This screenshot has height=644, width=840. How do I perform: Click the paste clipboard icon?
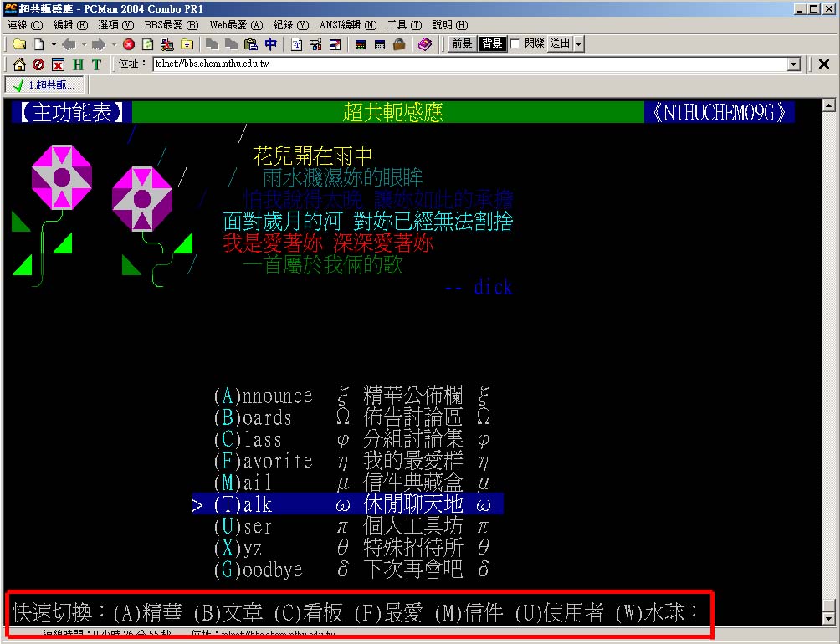(x=251, y=44)
